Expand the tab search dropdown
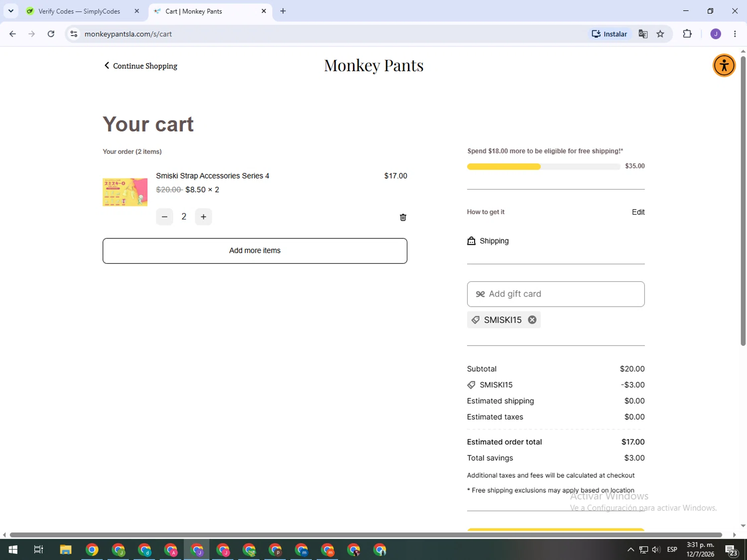 (10, 11)
